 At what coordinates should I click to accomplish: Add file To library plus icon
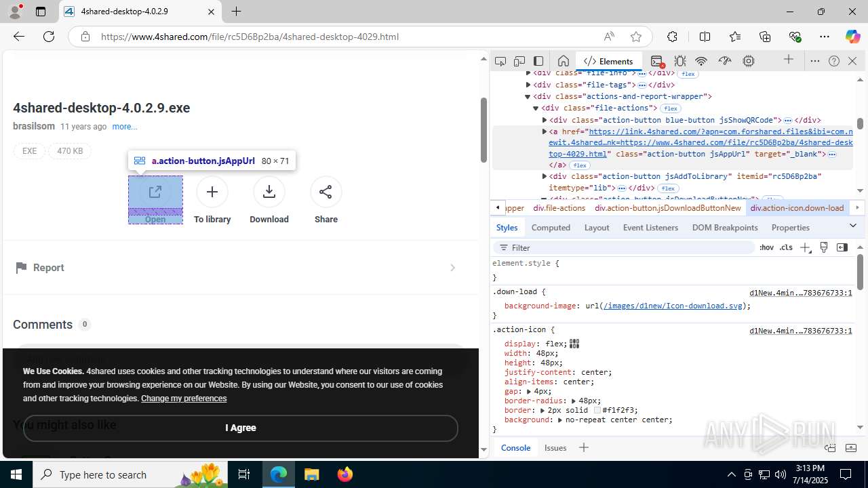212,192
